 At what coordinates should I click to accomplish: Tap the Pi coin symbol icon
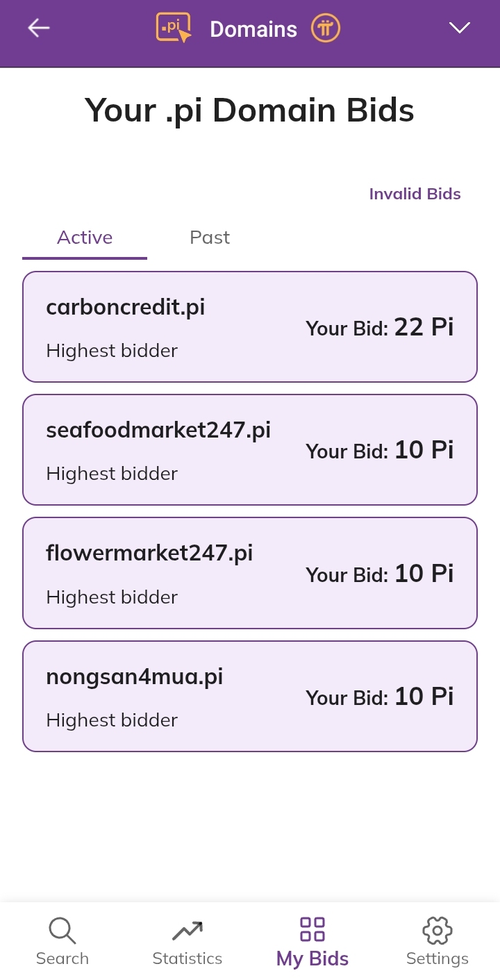point(326,28)
